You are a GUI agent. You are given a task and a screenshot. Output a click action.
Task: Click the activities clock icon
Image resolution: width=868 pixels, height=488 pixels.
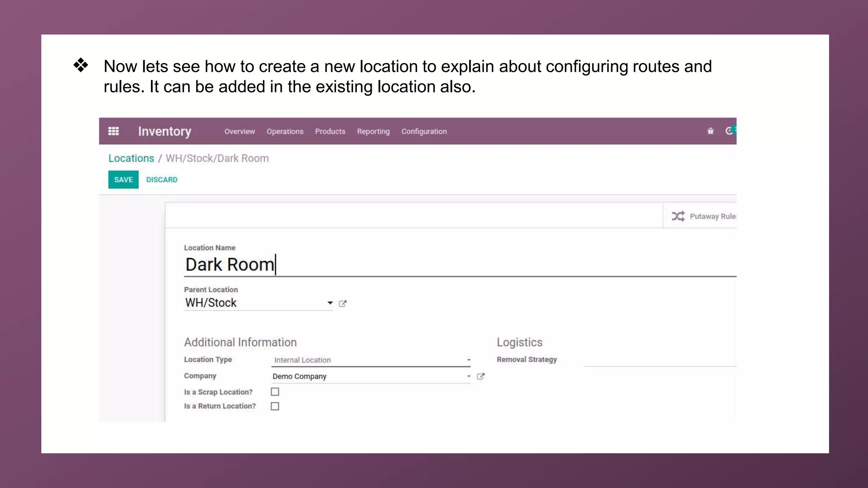(729, 131)
